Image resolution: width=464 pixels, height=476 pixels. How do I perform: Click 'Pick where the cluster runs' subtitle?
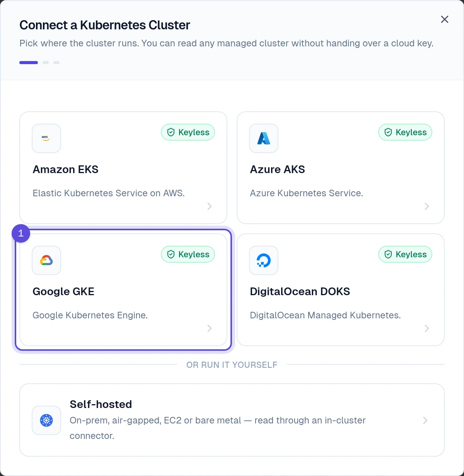tap(226, 43)
